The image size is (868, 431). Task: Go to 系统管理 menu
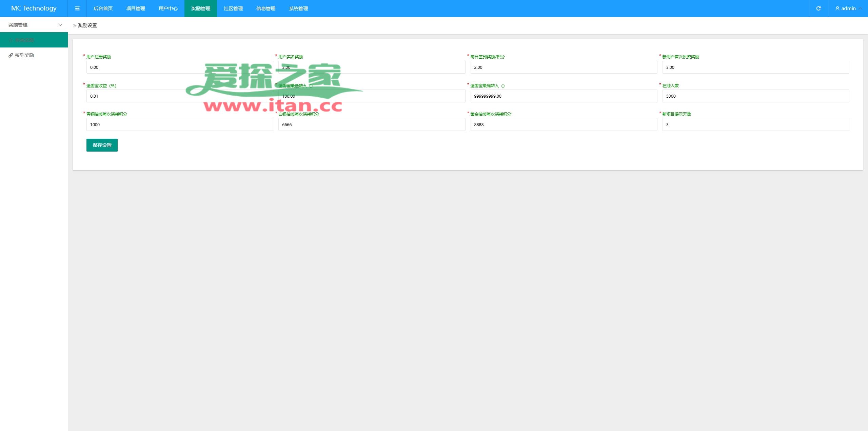298,8
